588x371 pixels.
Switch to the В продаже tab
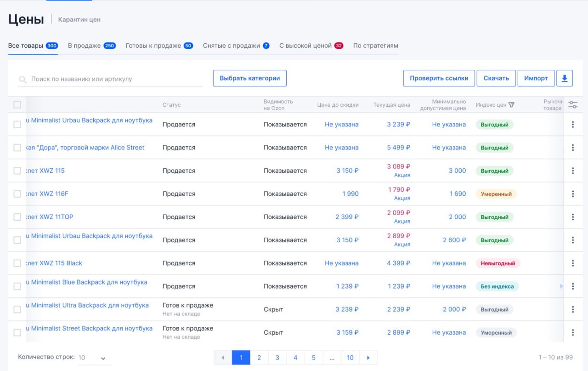coord(91,46)
